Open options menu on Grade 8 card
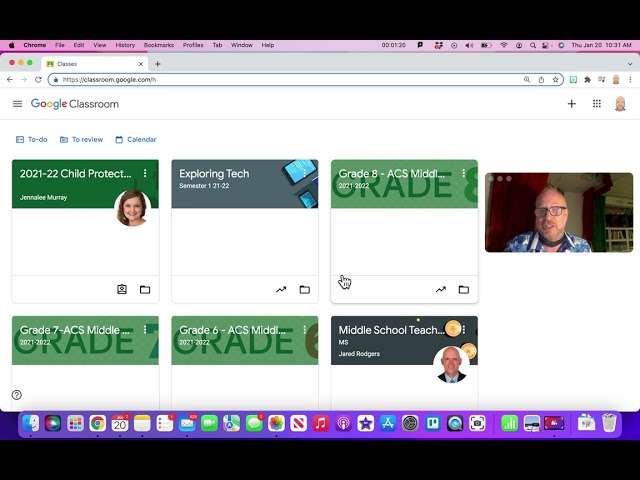640x480 pixels. coord(464,173)
